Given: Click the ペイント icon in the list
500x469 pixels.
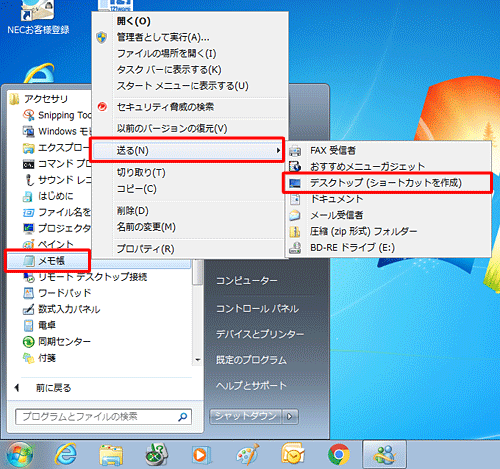Looking at the screenshot, I should click(x=29, y=245).
